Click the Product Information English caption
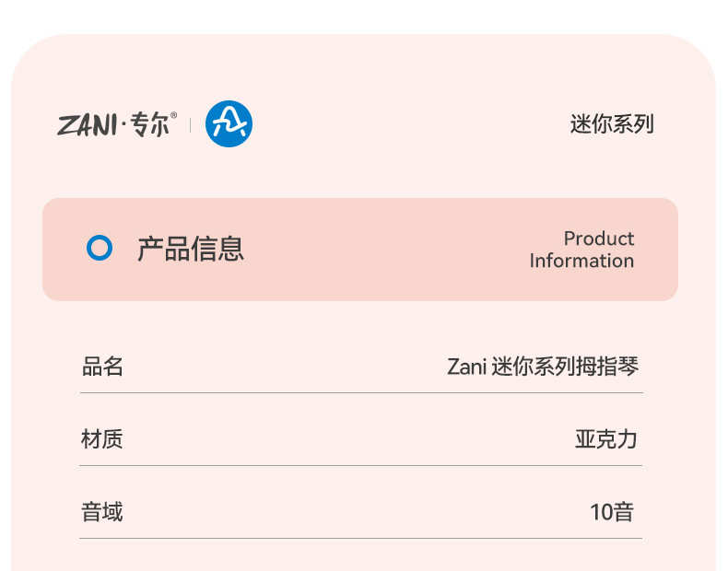Image resolution: width=728 pixels, height=571 pixels. click(581, 250)
